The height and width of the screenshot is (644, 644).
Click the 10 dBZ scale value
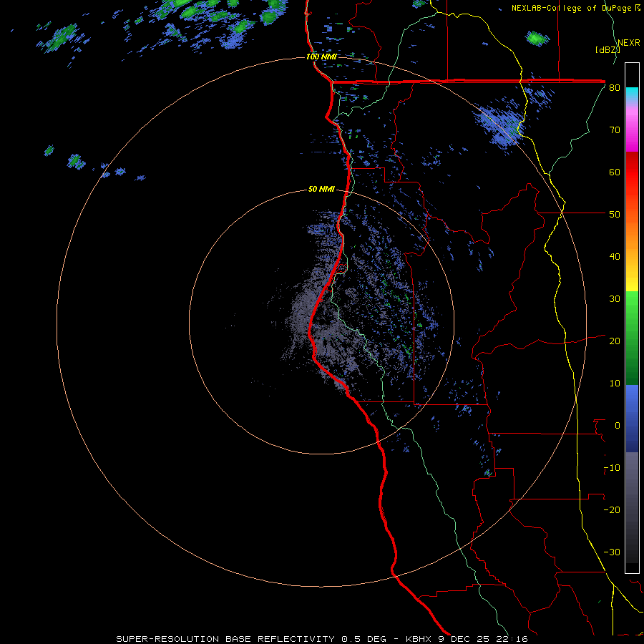(615, 384)
